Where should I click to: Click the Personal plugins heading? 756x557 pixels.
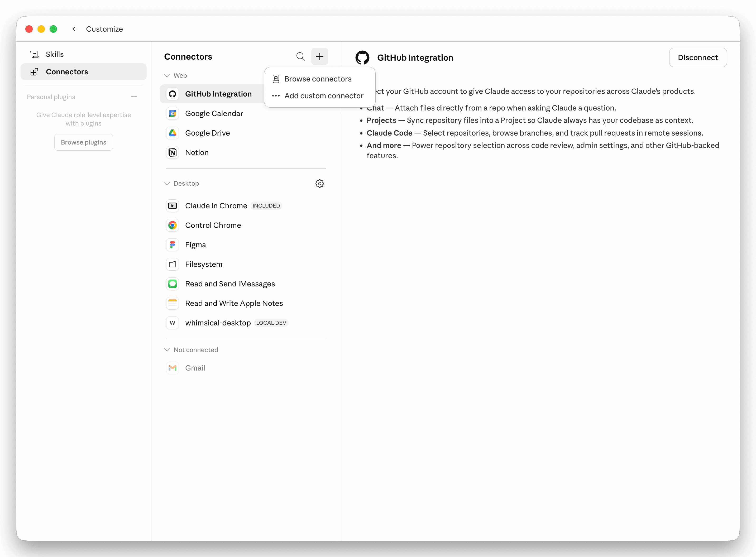coord(51,97)
